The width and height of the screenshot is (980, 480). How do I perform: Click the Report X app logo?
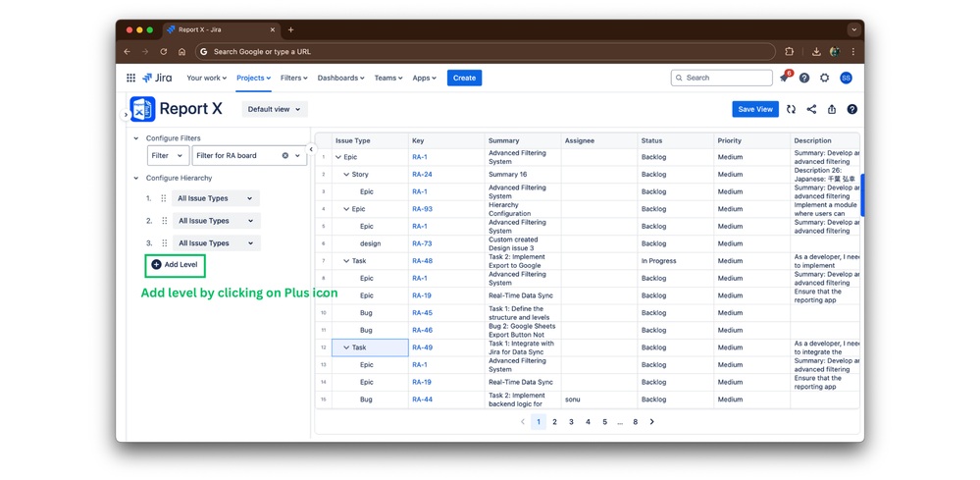pyautogui.click(x=142, y=109)
